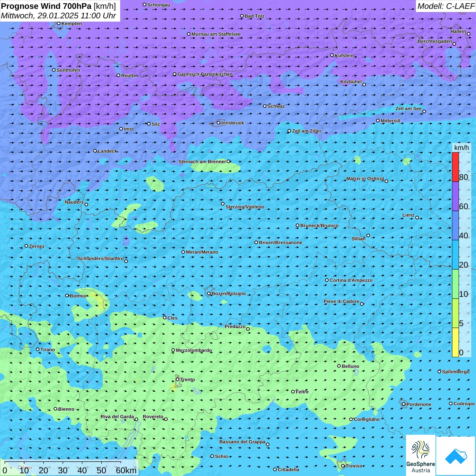The image size is (476, 476).
Task: Click the Bassano del Grappa marker
Action: [x=268, y=444]
